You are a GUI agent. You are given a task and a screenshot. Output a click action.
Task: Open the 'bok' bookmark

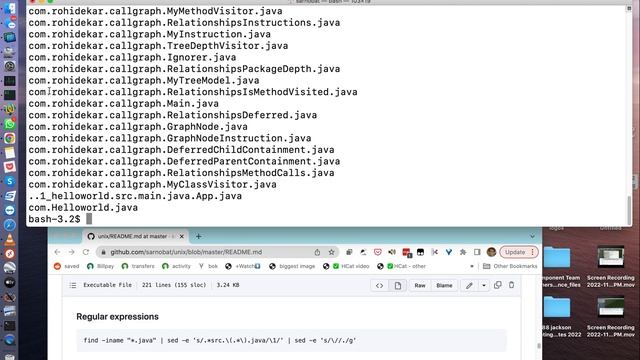coord(208,266)
